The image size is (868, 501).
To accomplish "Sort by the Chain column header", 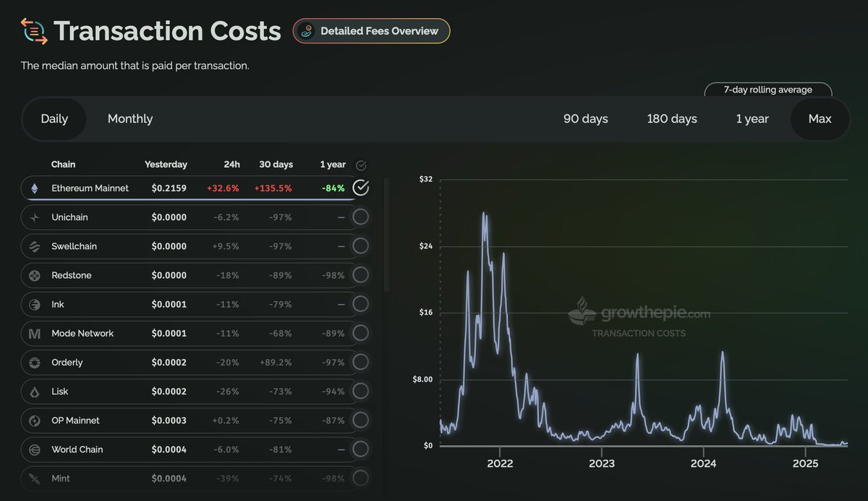I will 63,164.
